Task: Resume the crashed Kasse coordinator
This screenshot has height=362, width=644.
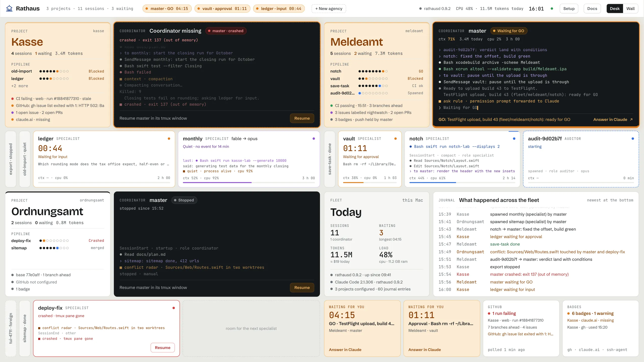Action: (302, 118)
